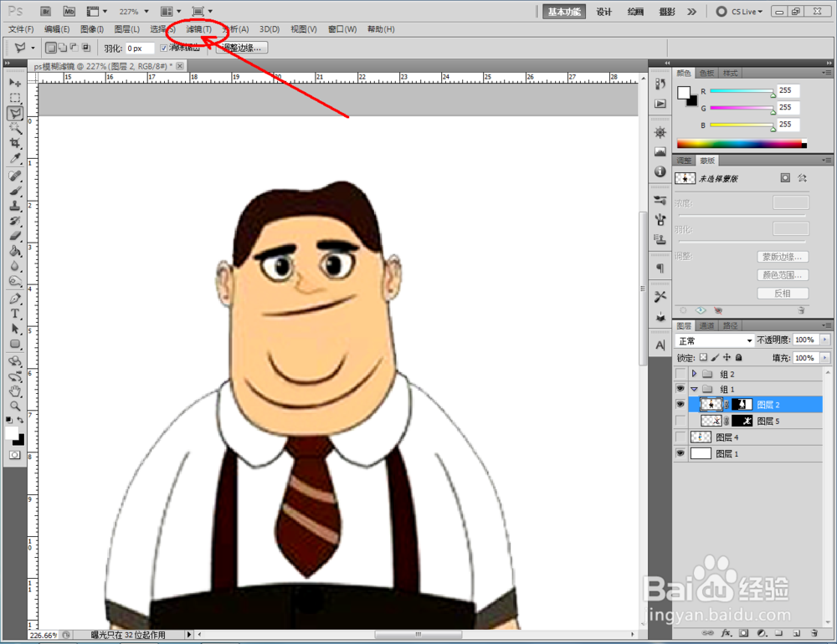
Task: Select the Pen tool
Action: coord(15,299)
